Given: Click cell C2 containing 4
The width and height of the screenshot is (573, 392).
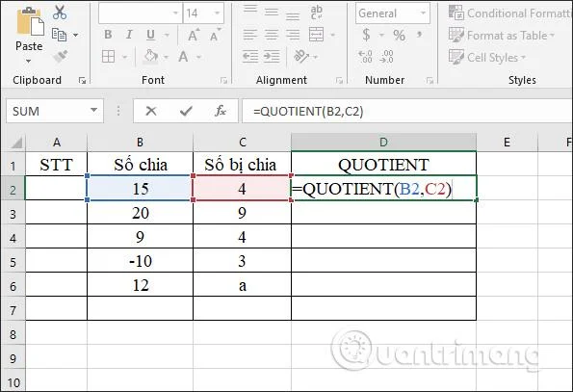Looking at the screenshot, I should 242,189.
